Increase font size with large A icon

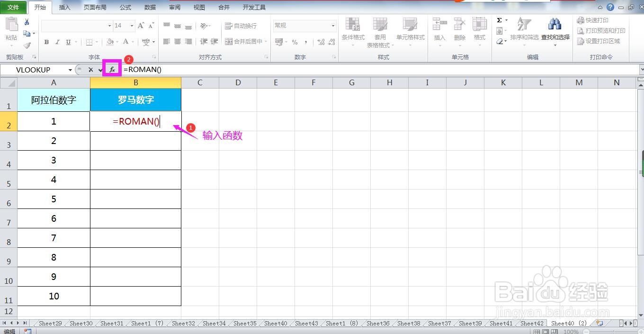[141, 26]
